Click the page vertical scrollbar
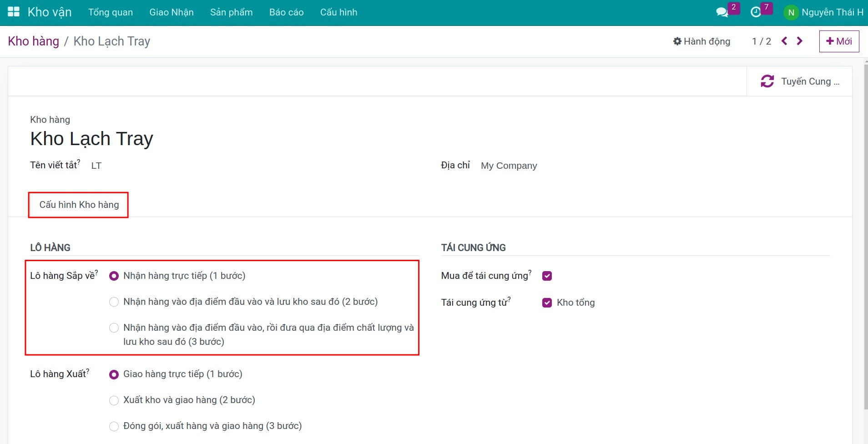The image size is (868, 444). 865,237
